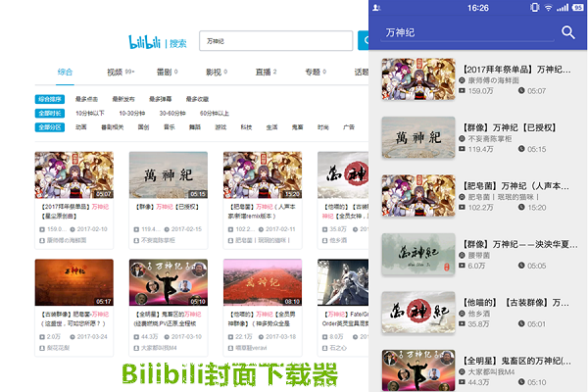Screen dimensions: 588x392
Task: Click the bilibili logo
Action: [x=144, y=42]
